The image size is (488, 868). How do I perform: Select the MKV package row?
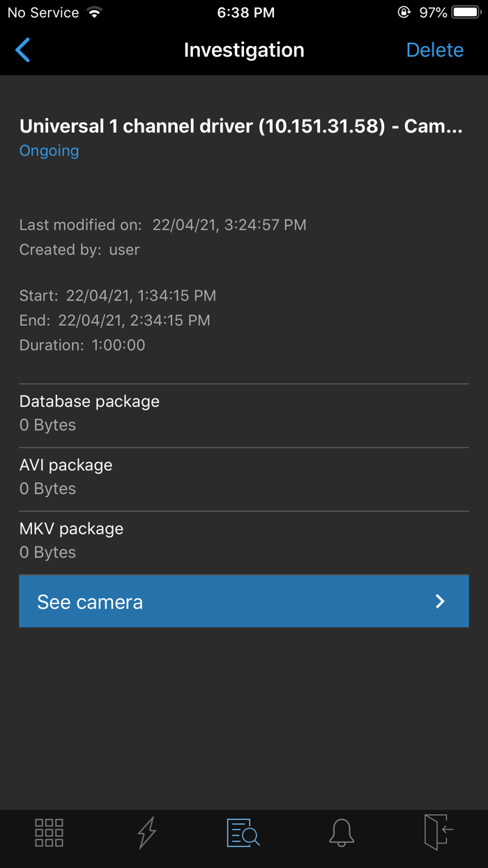pos(243,540)
